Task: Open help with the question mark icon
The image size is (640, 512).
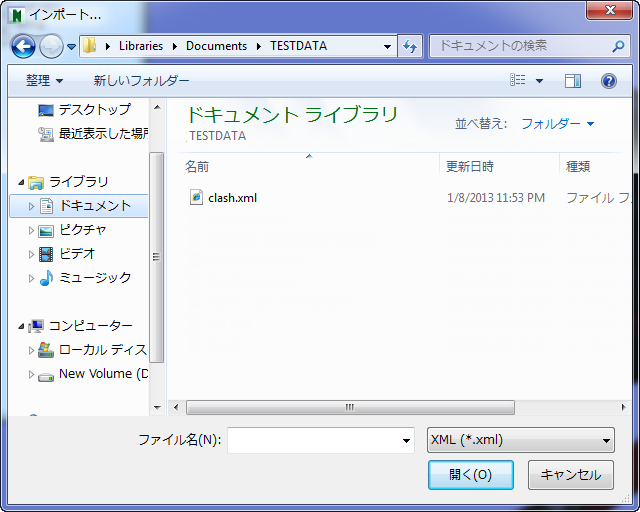Action: coord(609,81)
